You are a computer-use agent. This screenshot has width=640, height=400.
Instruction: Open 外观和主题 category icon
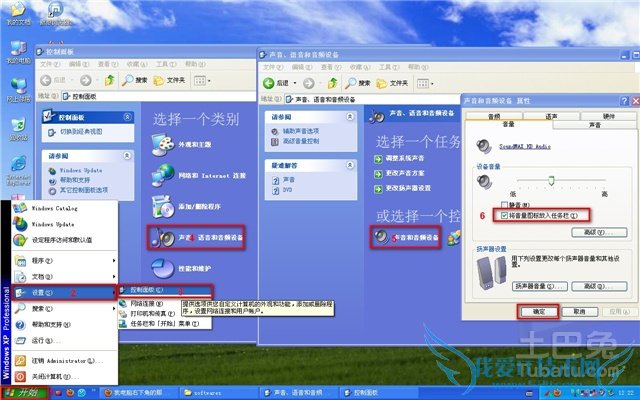[x=163, y=144]
